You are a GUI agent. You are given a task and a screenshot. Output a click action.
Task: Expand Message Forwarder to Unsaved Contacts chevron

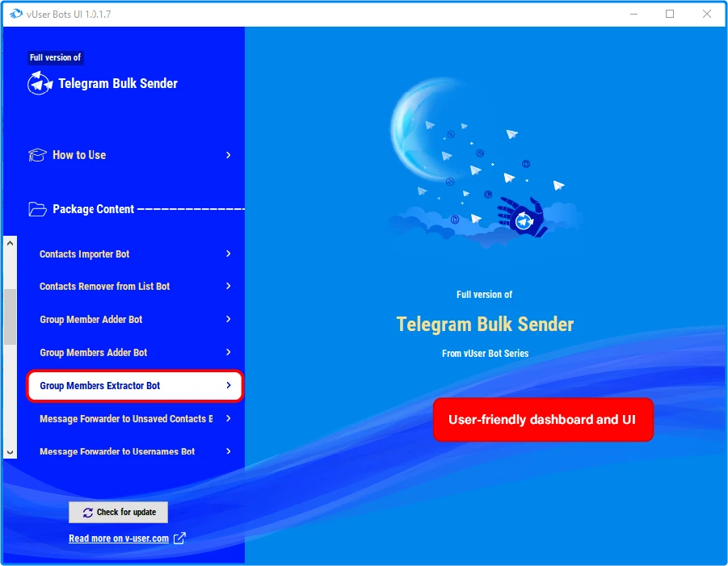coord(228,418)
